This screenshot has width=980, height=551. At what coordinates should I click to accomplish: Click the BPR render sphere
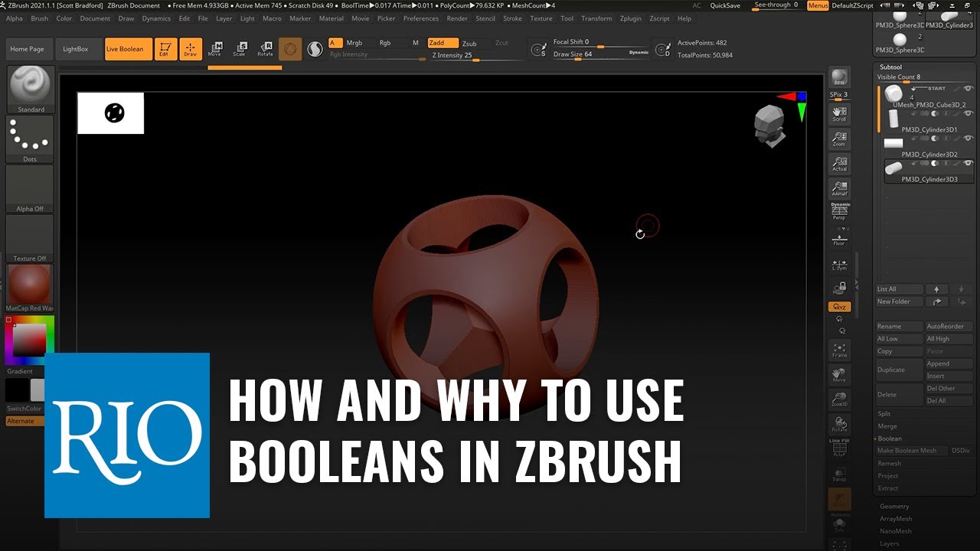coord(839,77)
